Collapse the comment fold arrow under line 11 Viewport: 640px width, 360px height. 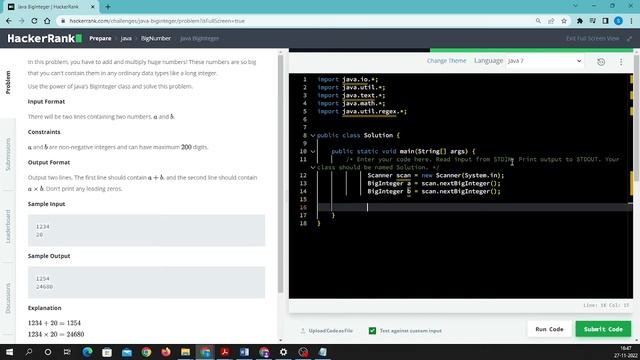point(313,167)
